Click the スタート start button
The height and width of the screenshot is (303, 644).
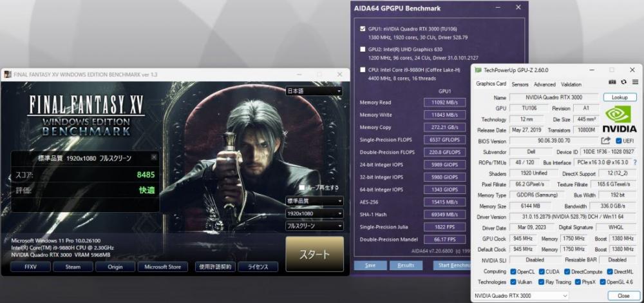(315, 254)
